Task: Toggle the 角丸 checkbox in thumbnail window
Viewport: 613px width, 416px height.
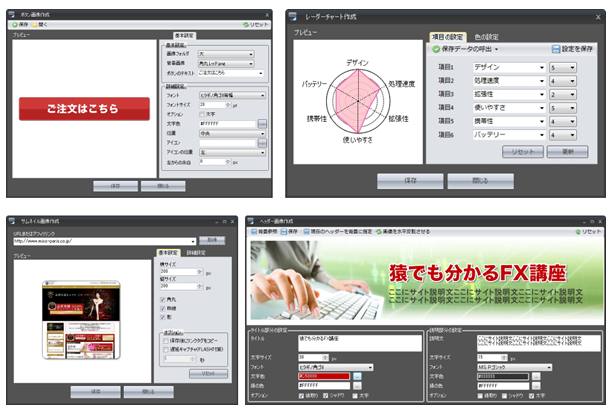Action: (x=162, y=298)
